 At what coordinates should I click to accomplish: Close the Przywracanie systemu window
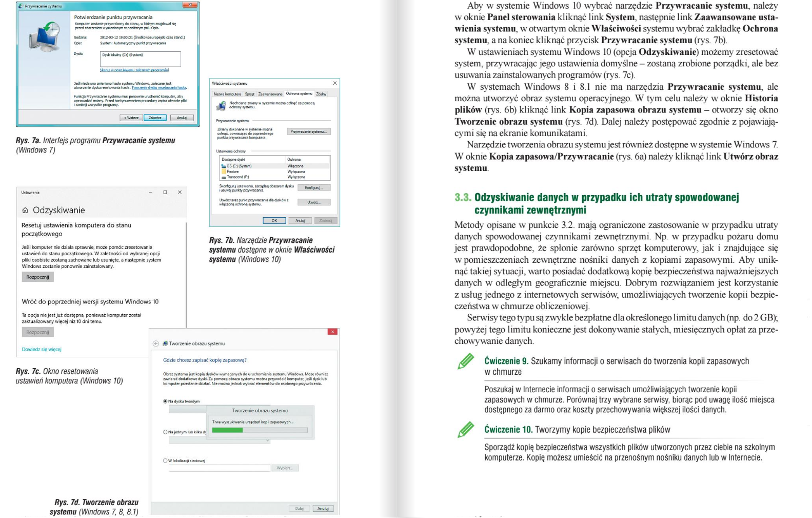pos(190,5)
